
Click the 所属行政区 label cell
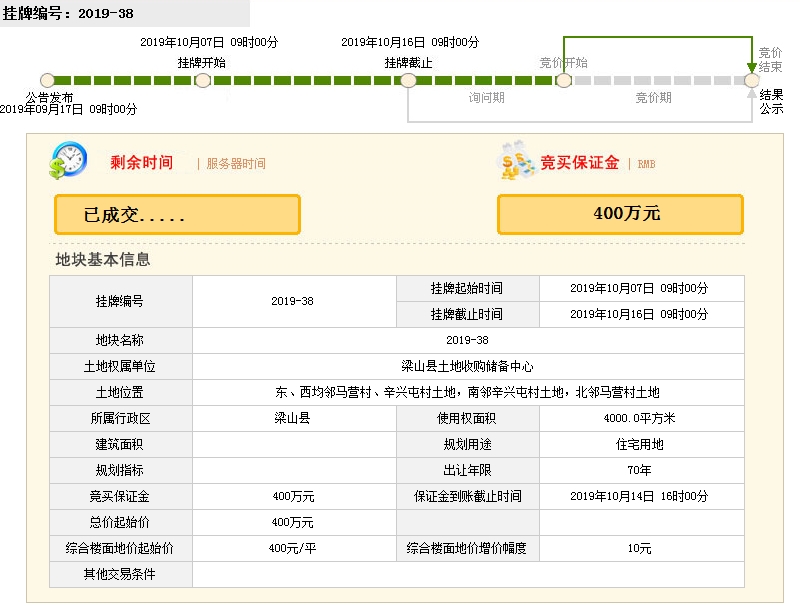click(121, 418)
